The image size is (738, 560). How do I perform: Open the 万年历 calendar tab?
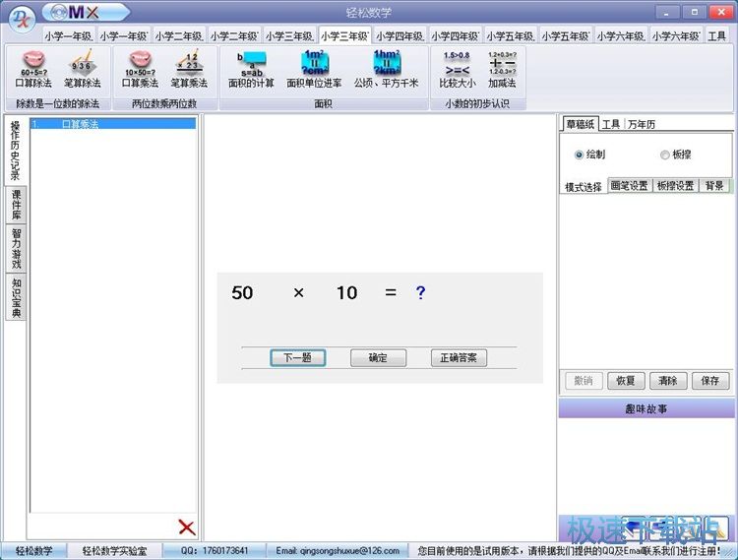click(641, 124)
